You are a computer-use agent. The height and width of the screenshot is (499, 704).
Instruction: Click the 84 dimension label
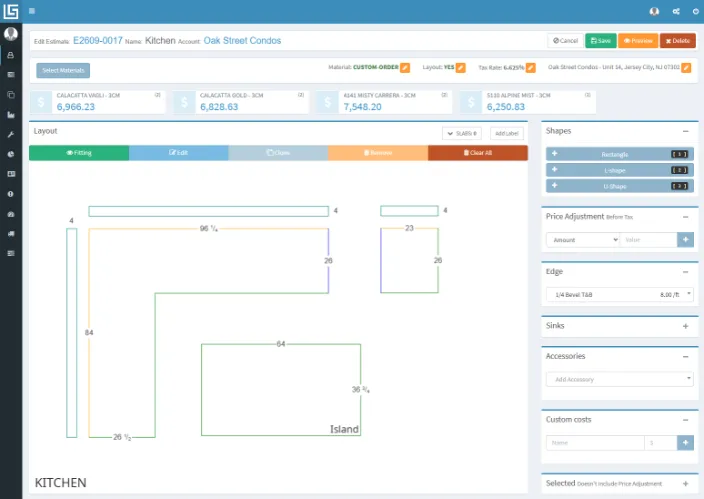tap(89, 333)
